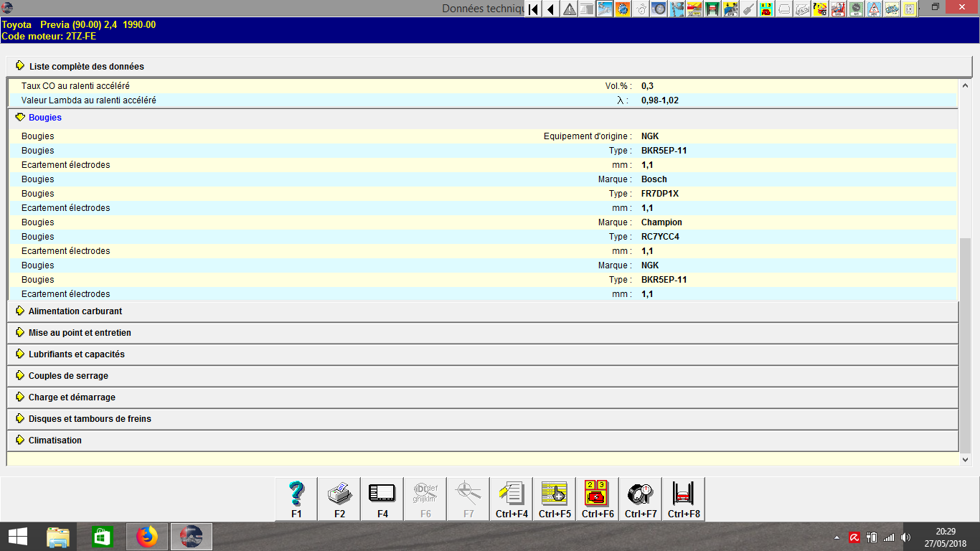Click the yellow document icon at toolbar end
This screenshot has width=980, height=551.
point(910,9)
